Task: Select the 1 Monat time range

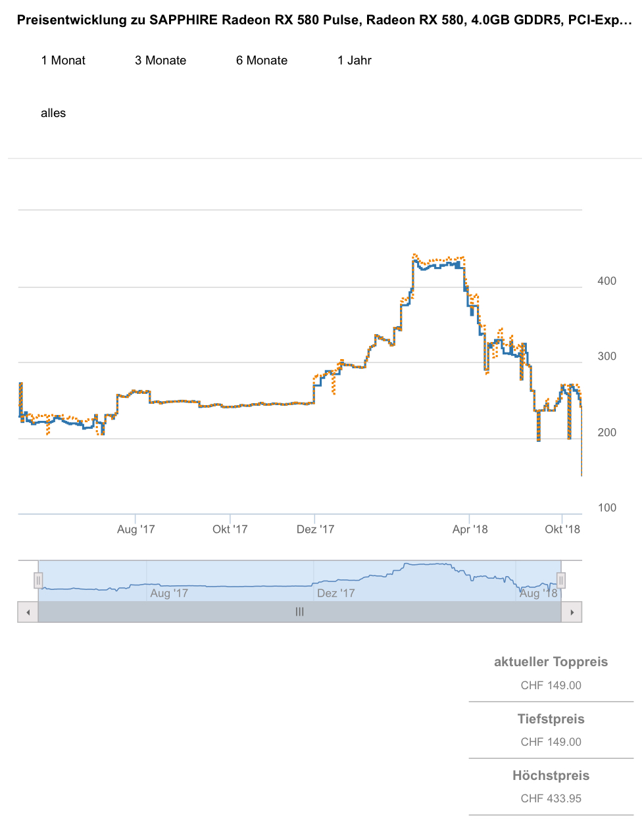Action: click(x=63, y=61)
